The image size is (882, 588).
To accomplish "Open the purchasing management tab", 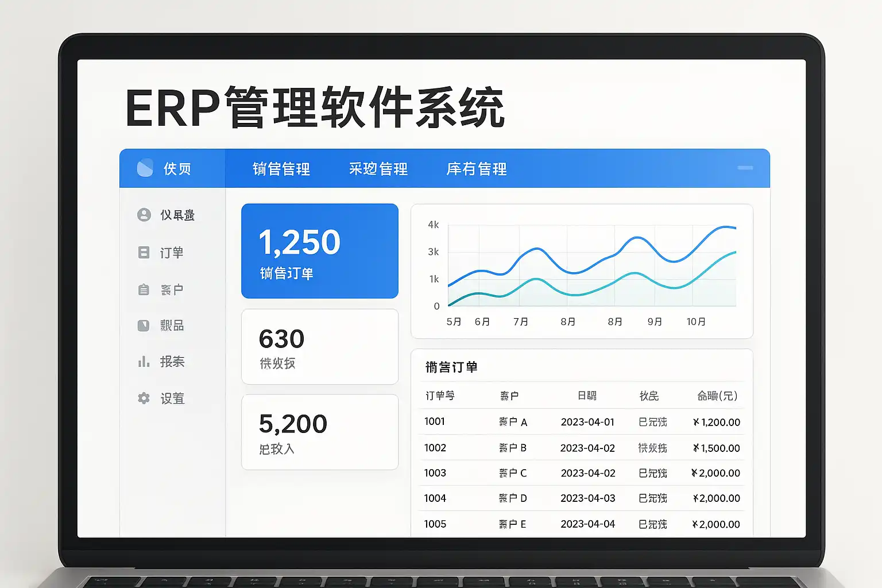I will coord(378,169).
